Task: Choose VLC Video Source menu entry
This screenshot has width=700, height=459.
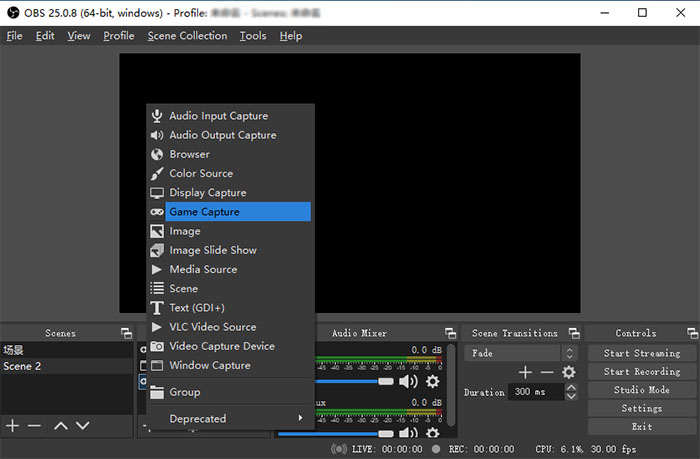Action: pyautogui.click(x=230, y=327)
